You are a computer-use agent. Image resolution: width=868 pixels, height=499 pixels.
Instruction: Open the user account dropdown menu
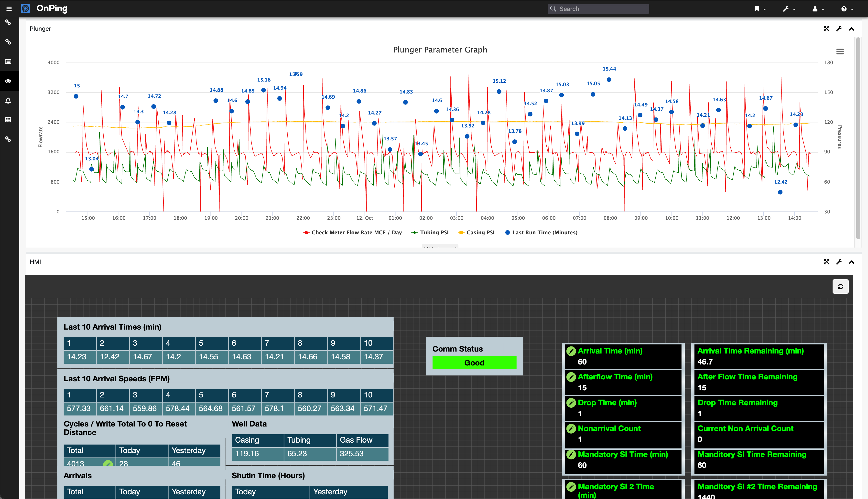click(818, 9)
